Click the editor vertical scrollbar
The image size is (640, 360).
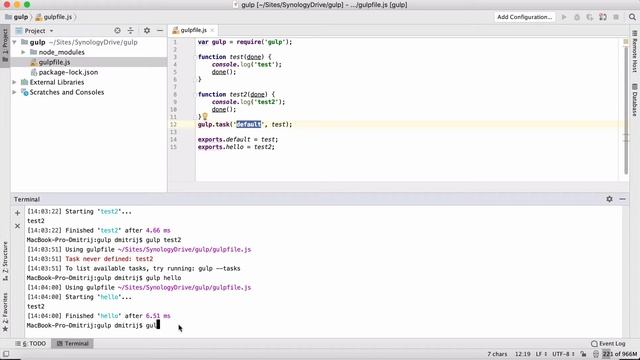(x=626, y=109)
